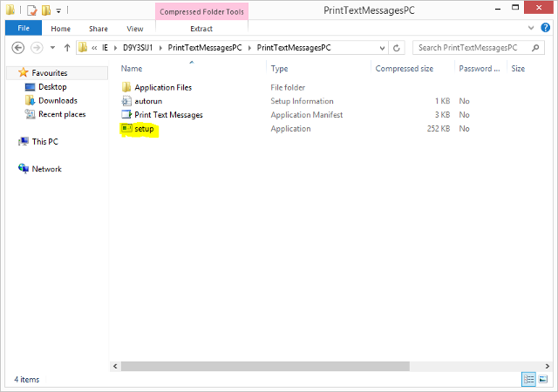Click the "Application Manifest" type cell

306,114
